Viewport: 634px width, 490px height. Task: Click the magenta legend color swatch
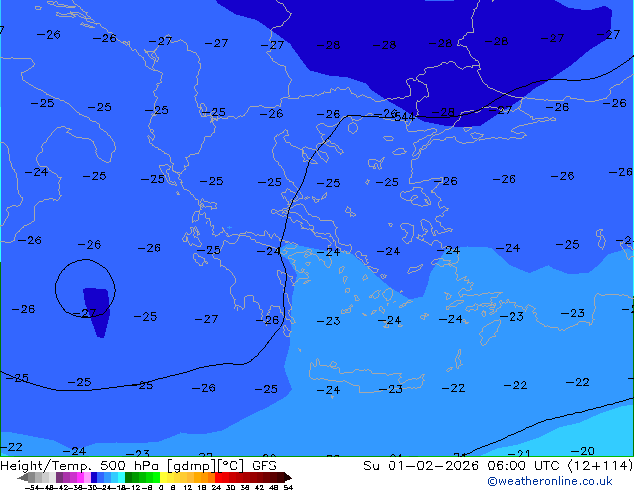(x=80, y=477)
